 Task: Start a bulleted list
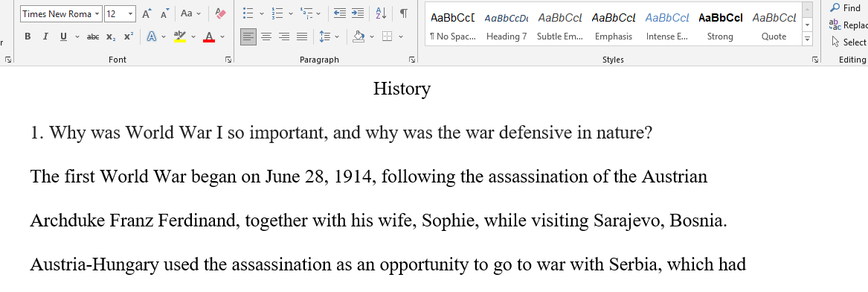pos(248,14)
